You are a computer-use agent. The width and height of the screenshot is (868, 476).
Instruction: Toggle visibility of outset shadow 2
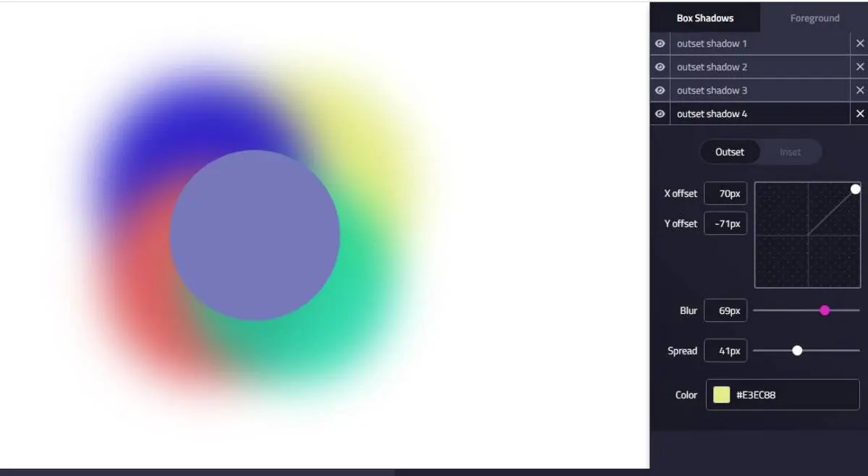(x=659, y=67)
